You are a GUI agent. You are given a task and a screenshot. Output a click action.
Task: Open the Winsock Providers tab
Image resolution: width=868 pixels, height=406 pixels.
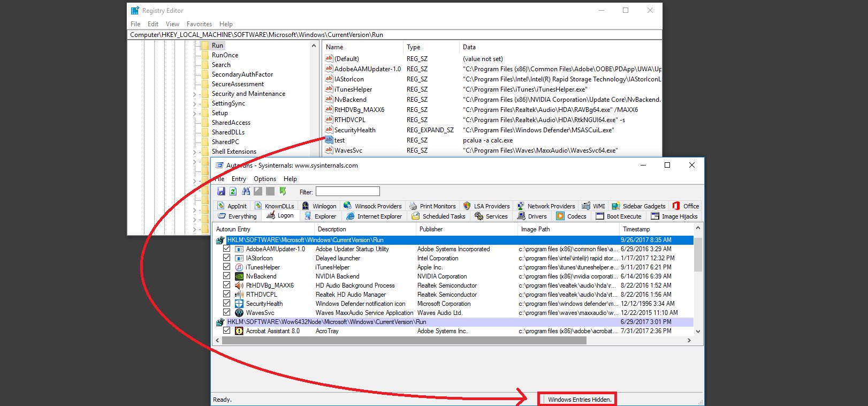pos(372,206)
